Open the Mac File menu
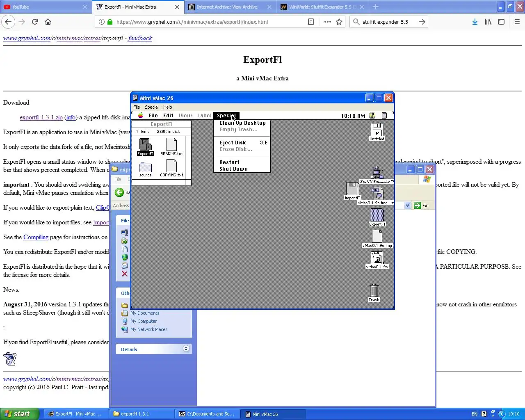Screen dimensions: 525x420 (x=153, y=116)
